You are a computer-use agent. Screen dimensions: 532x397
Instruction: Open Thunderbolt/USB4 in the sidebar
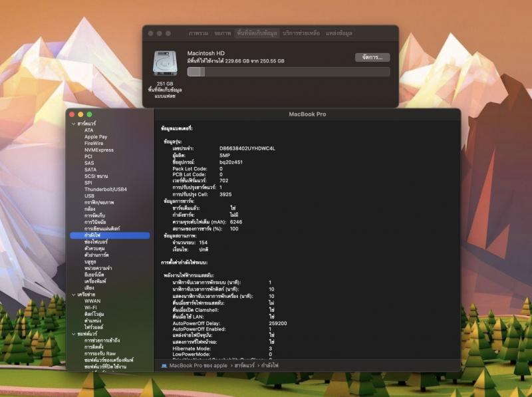106,190
